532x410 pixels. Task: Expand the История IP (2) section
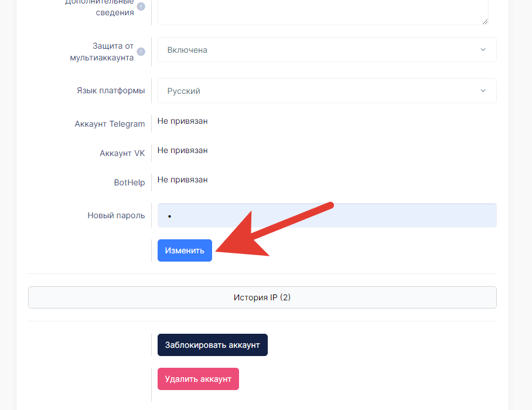262,297
